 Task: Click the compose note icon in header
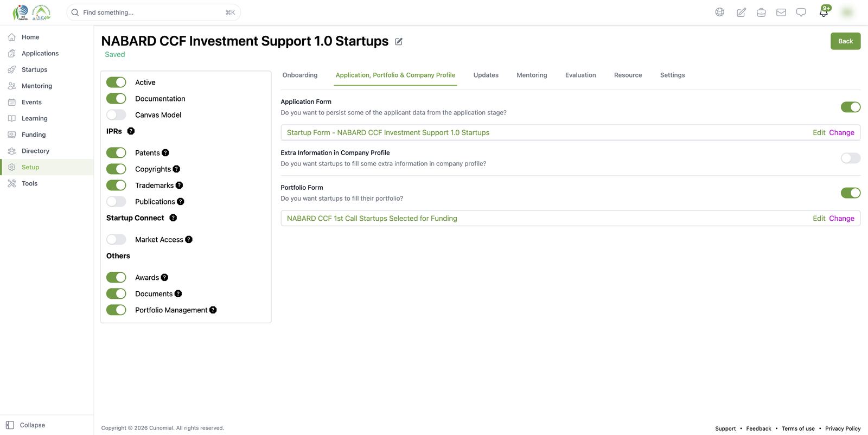click(x=741, y=12)
